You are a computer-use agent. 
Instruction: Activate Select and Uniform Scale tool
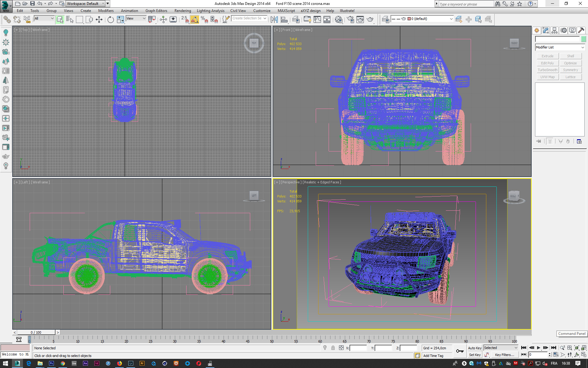tap(120, 20)
